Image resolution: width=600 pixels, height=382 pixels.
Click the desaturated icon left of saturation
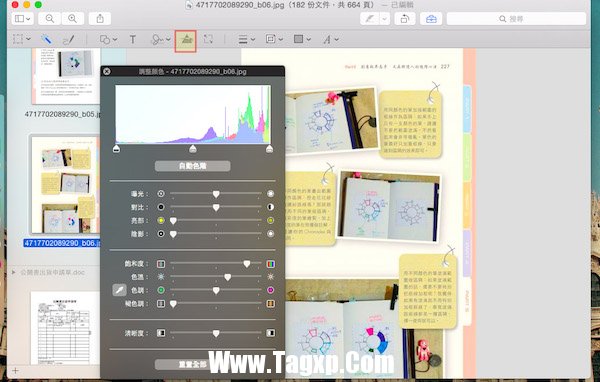coord(161,264)
